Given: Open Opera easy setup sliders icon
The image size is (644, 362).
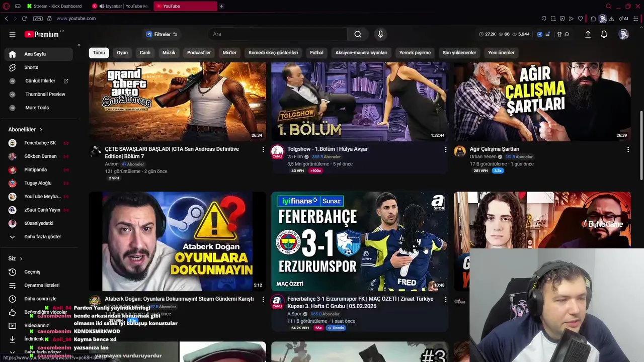Looking at the screenshot, I should click(x=636, y=19).
